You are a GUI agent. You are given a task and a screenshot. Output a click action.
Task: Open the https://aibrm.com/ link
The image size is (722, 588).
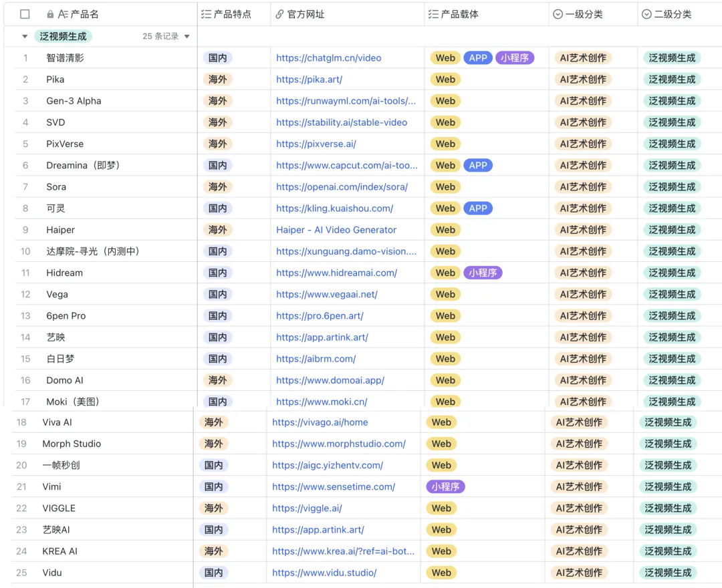[x=316, y=359]
